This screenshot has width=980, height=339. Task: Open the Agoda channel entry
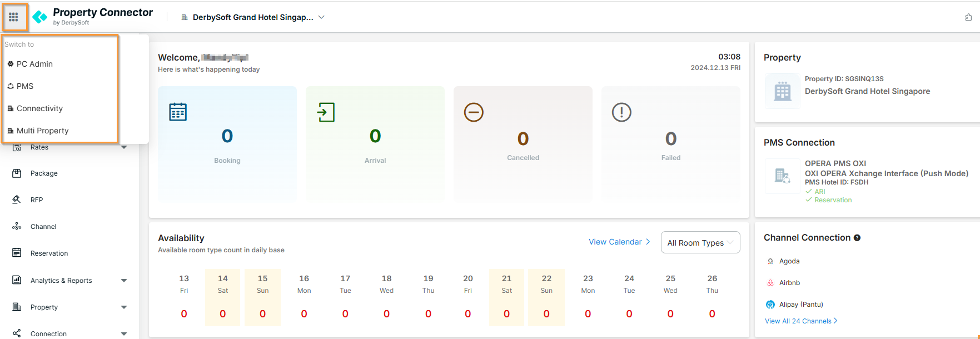(789, 261)
